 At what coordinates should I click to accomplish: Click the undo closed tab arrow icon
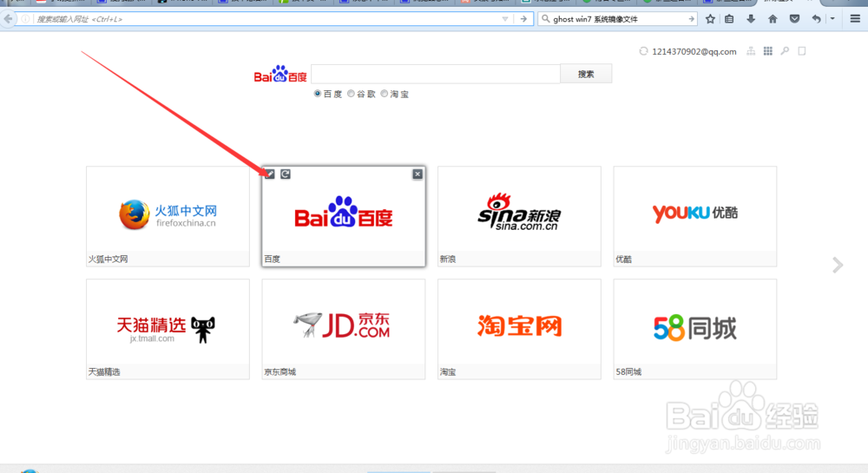816,19
